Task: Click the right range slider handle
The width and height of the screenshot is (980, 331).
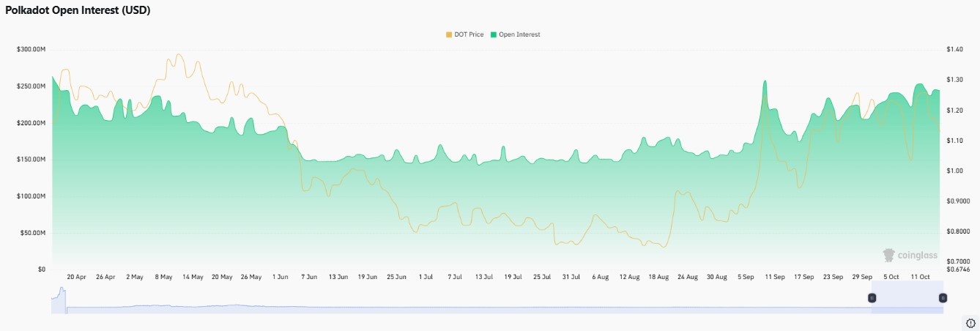Action: pos(943,298)
